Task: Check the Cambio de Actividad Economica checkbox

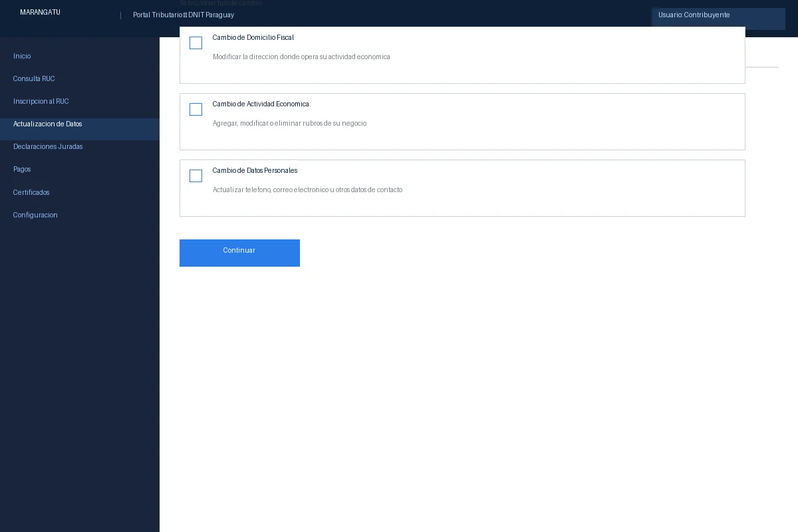Action: click(196, 110)
